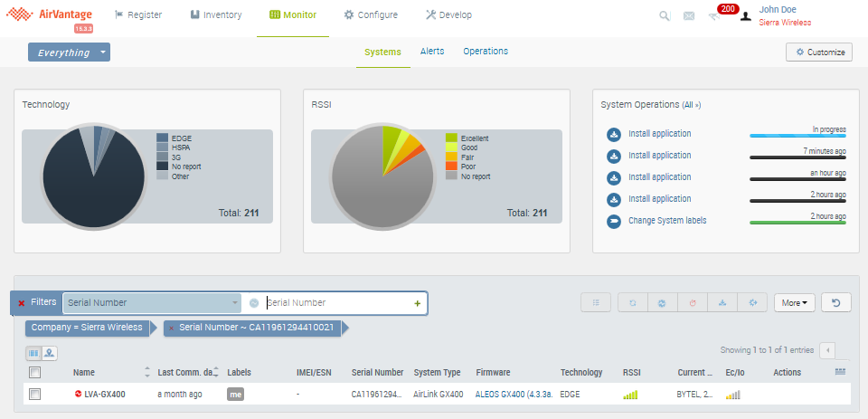Switch to the map view
The image size is (868, 419).
[50, 353]
